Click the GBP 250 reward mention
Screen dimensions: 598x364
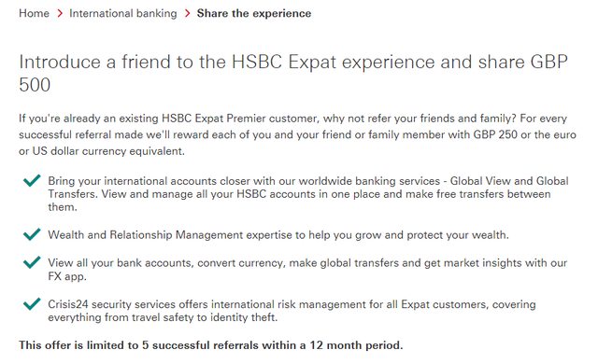pos(495,134)
